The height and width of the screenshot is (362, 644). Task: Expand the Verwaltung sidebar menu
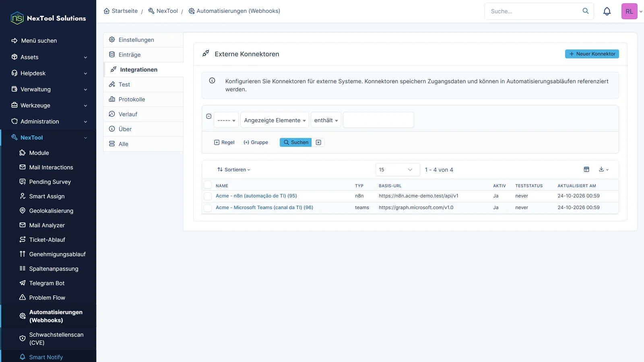(x=48, y=89)
